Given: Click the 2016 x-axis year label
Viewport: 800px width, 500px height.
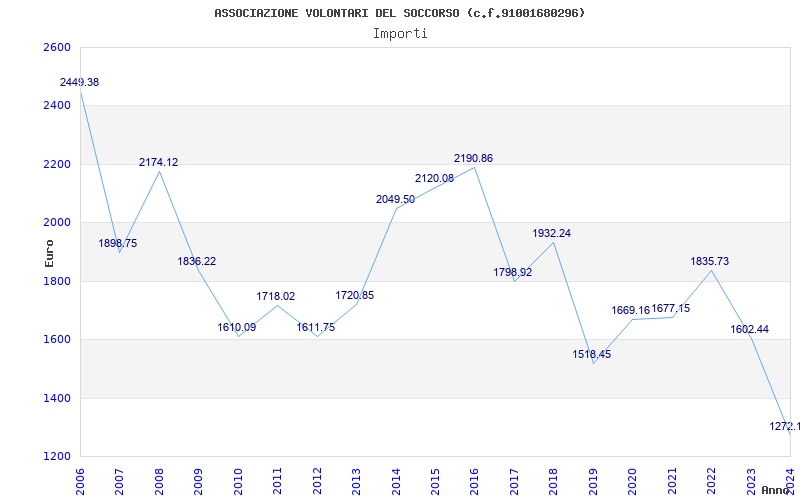Looking at the screenshot, I should point(474,482).
